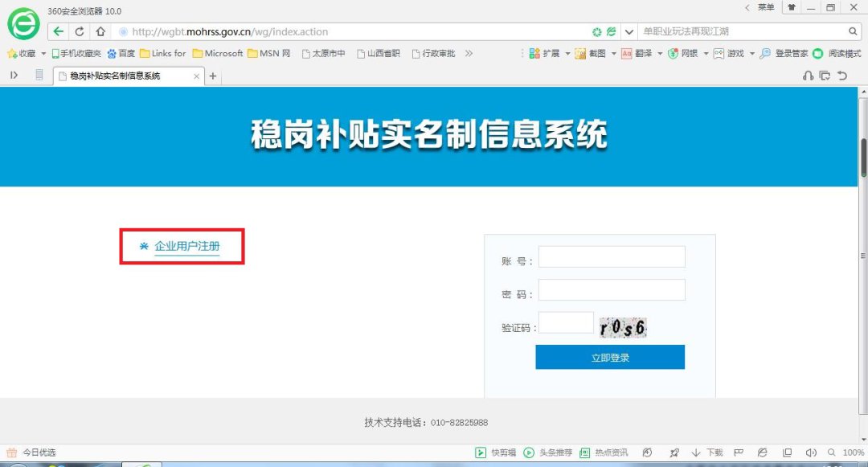Screen dimensions: 868x467
Task: Click the 立即登录 button
Action: 610,358
